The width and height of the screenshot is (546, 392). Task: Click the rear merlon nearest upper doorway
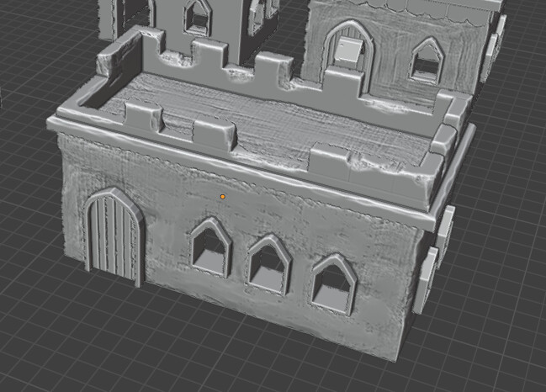341,86
